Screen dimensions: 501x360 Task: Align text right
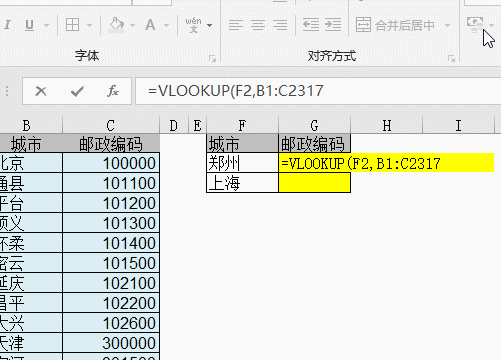[280, 25]
